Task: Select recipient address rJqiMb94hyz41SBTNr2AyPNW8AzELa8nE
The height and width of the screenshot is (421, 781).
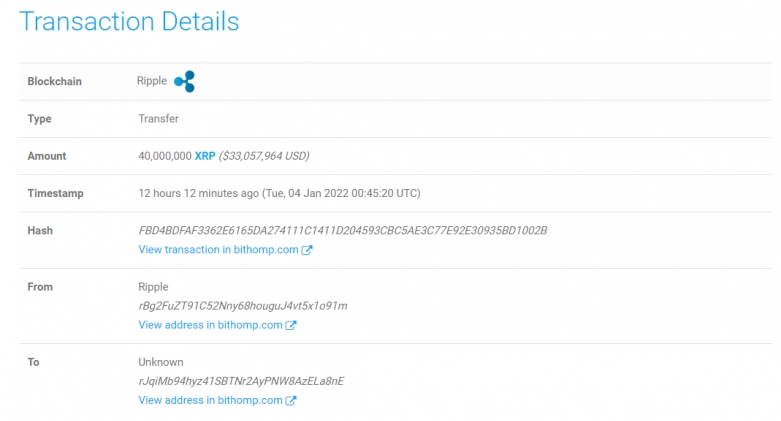Action: tap(241, 381)
